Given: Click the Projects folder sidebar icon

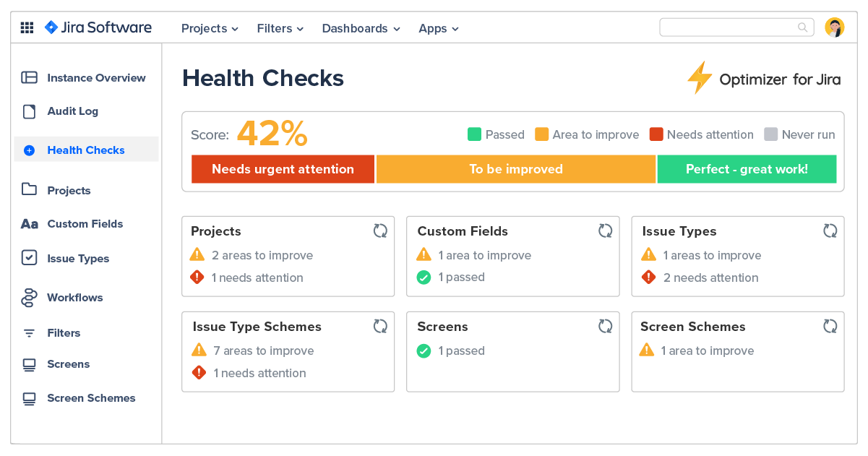Looking at the screenshot, I should (29, 189).
